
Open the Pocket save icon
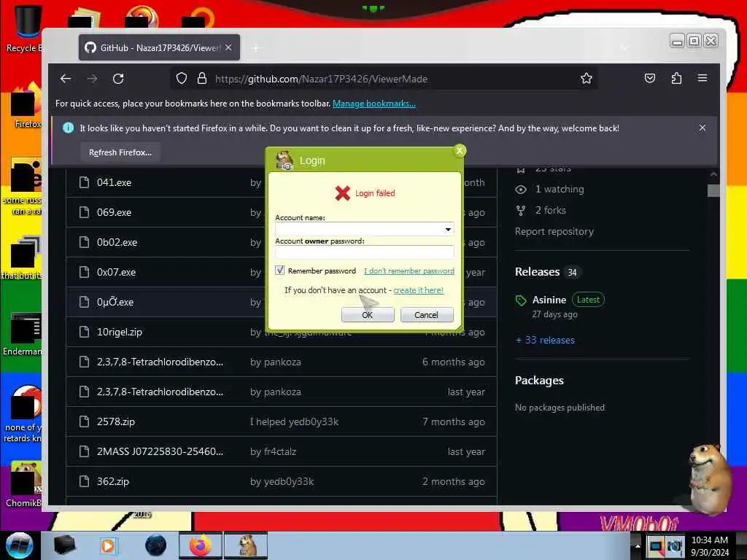650,78
